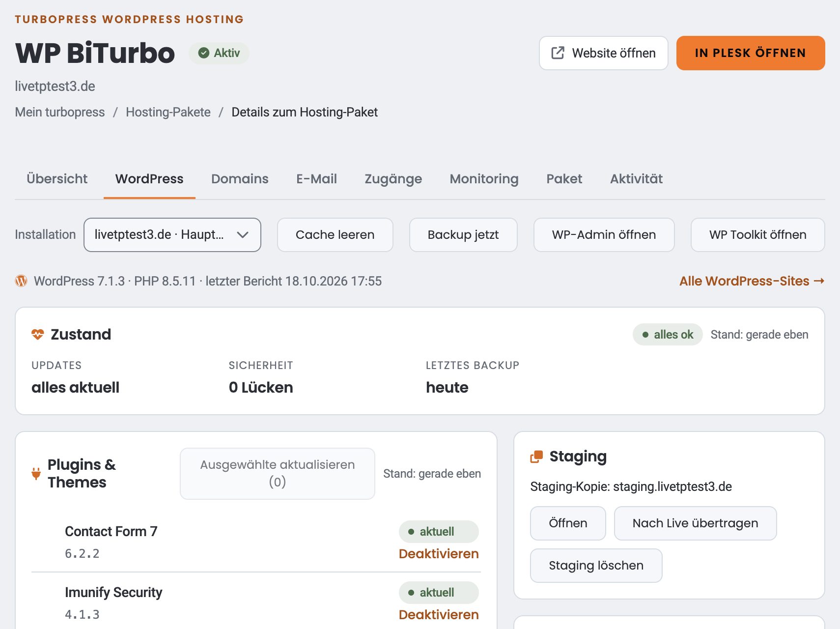
Task: Click the livetptest3.de domain text
Action: 55,86
